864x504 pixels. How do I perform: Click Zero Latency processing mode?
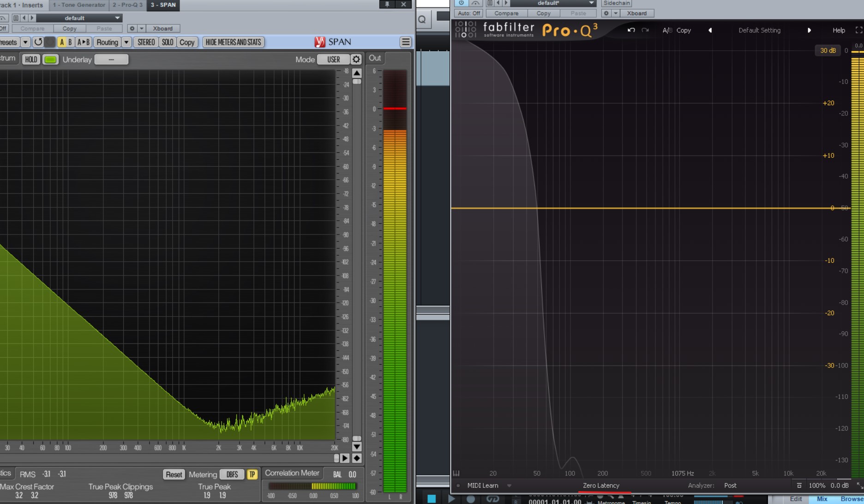(601, 486)
